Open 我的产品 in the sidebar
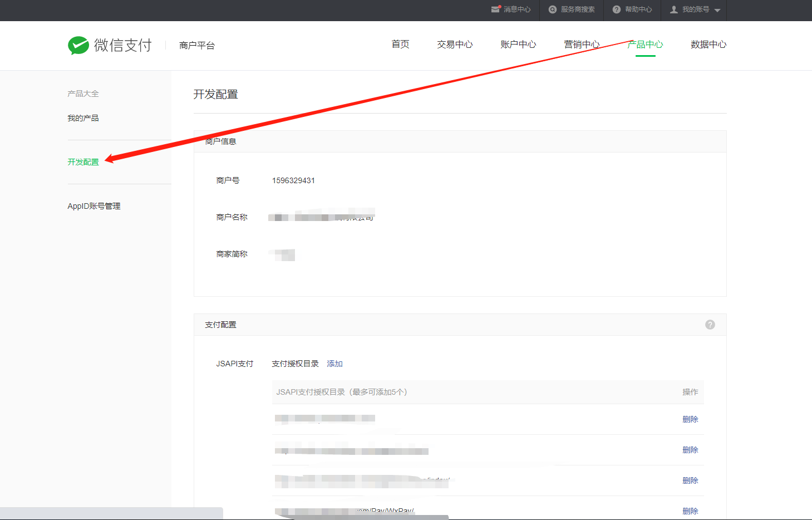The width and height of the screenshot is (812, 520). point(83,118)
